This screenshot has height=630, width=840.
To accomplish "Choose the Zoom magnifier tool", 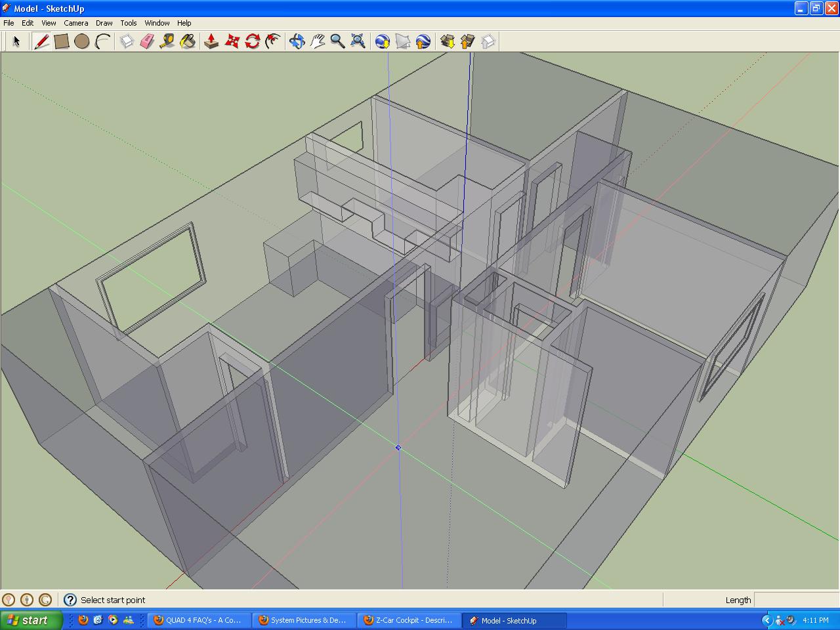I will 337,41.
